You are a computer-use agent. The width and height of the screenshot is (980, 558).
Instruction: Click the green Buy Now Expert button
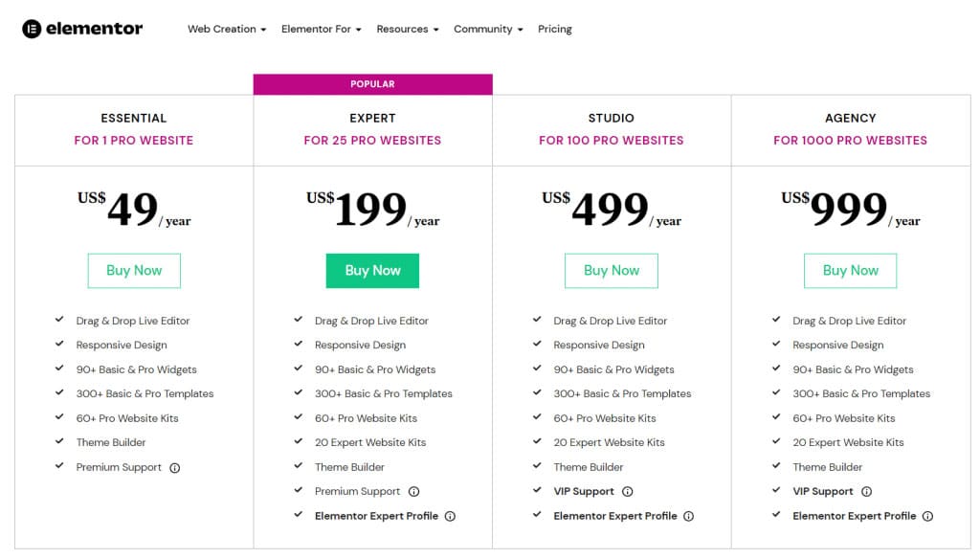click(x=372, y=271)
